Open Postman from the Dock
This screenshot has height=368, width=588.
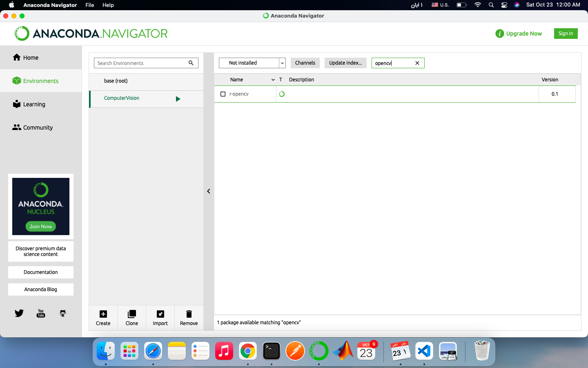pos(295,351)
